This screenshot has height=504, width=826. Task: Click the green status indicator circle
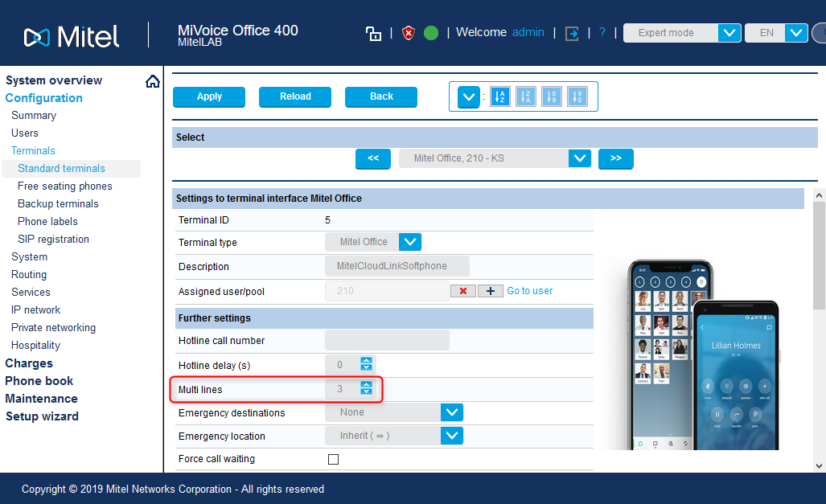click(430, 33)
